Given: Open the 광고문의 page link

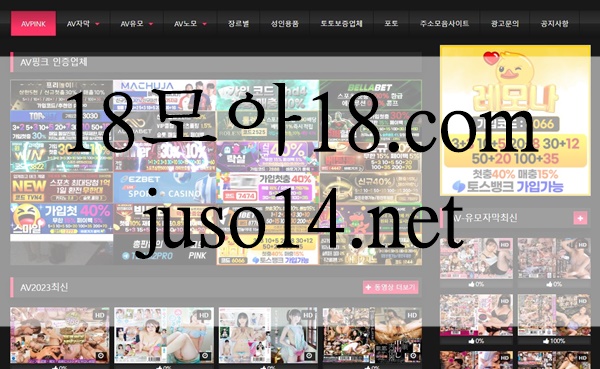Looking at the screenshot, I should pyautogui.click(x=505, y=23).
